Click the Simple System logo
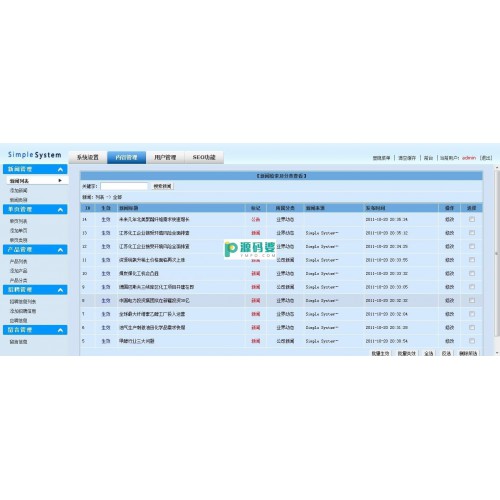The height and width of the screenshot is (500, 500). coord(35,155)
